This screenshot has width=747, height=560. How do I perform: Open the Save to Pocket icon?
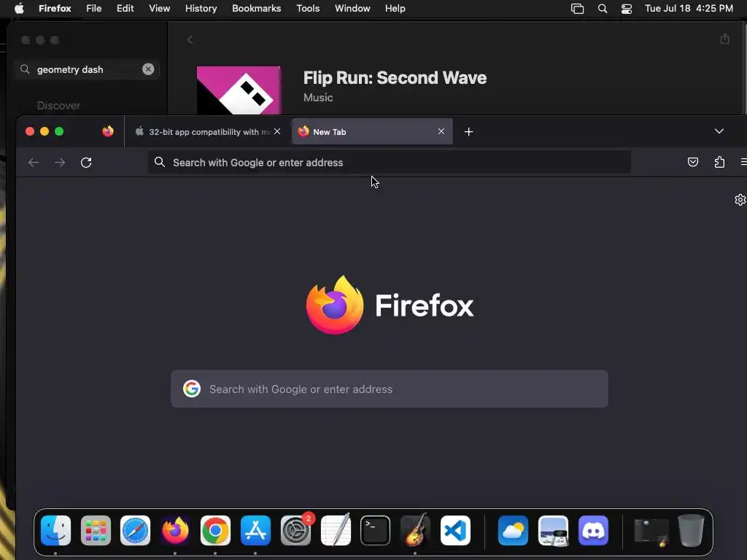693,162
